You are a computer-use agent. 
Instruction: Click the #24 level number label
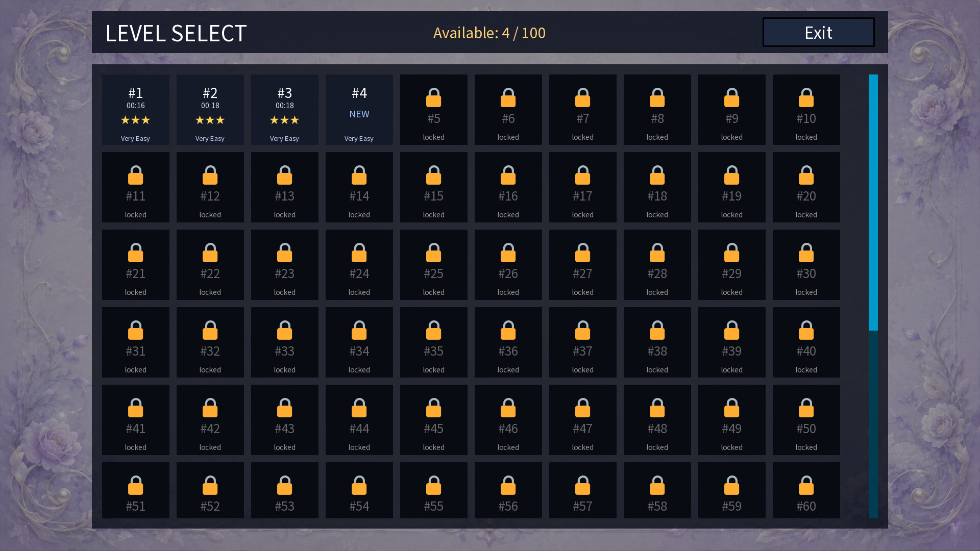tap(359, 273)
